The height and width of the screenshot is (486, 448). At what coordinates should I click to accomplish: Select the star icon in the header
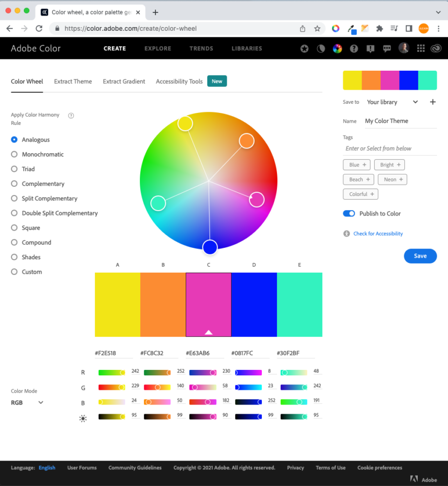pyautogui.click(x=304, y=48)
